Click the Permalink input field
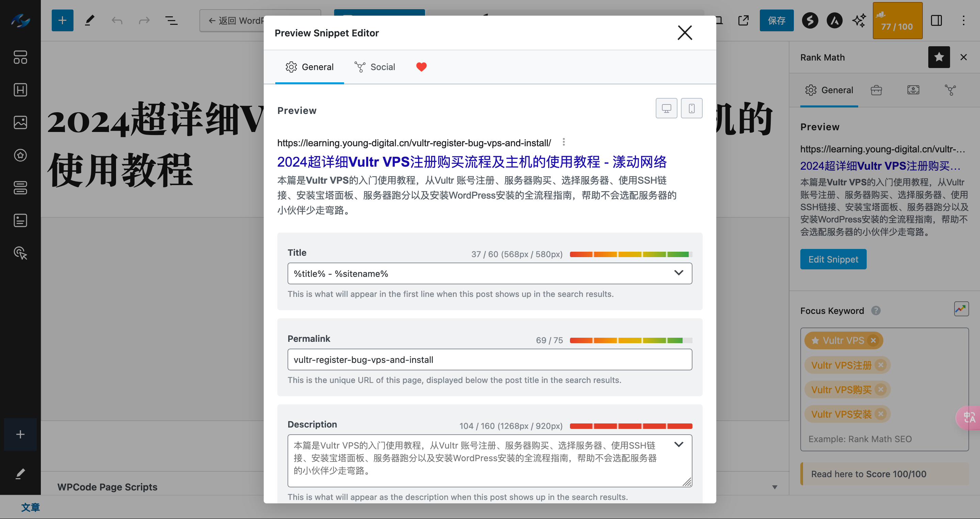This screenshot has height=519, width=980. (490, 360)
